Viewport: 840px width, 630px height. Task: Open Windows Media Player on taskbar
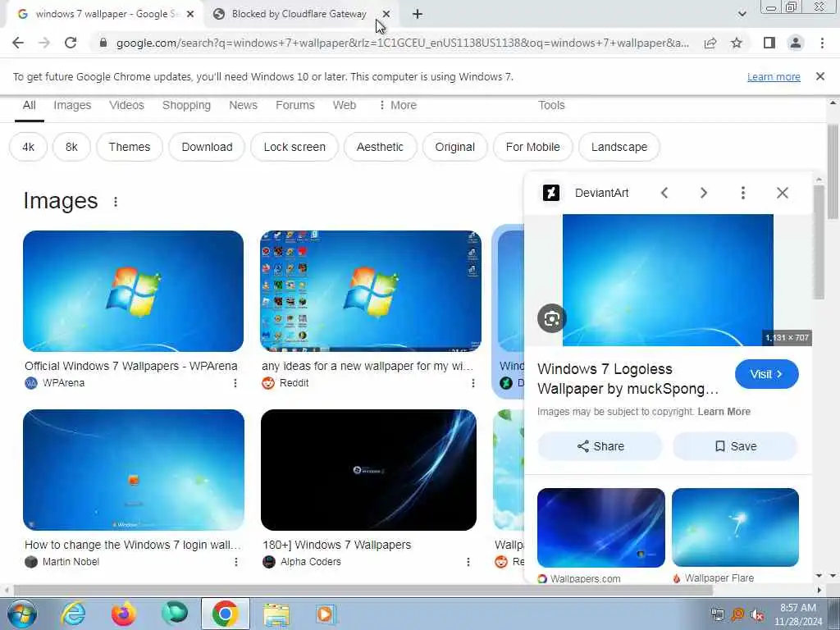pos(325,615)
